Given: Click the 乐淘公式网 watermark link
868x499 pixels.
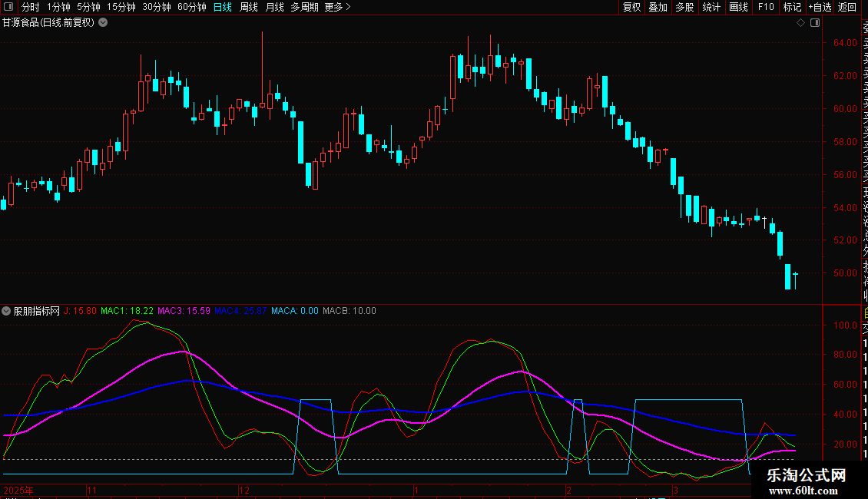Looking at the screenshot, I should (x=807, y=481).
